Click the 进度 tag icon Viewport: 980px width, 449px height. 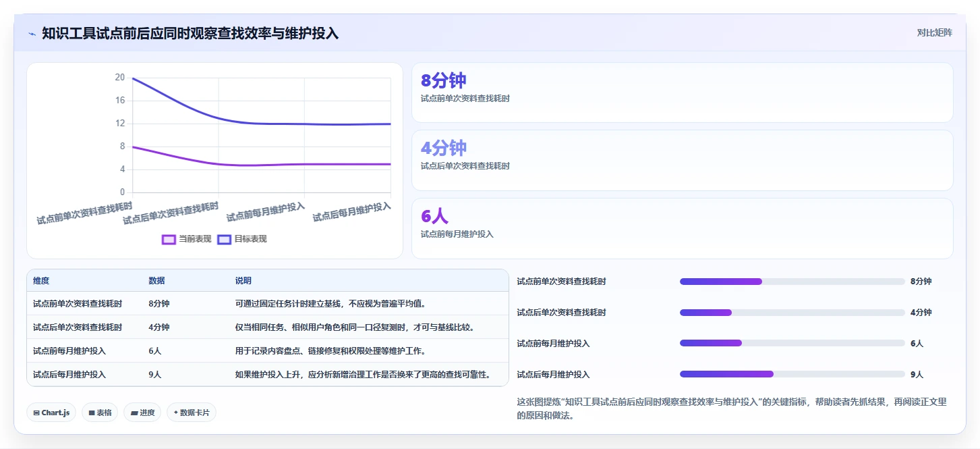134,413
